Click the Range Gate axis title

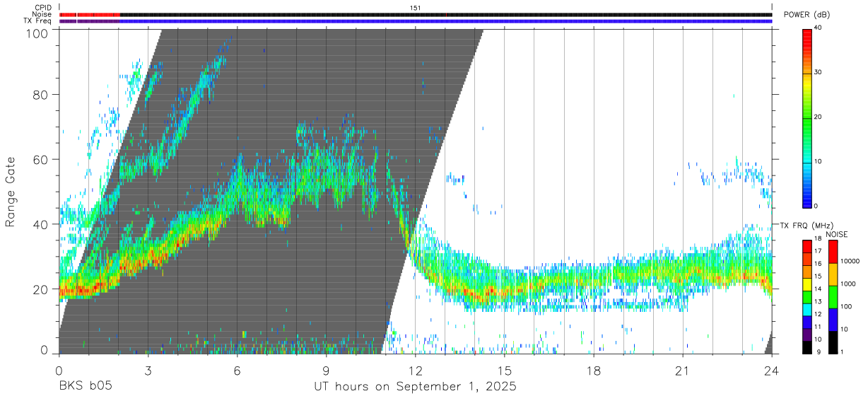tap(11, 192)
